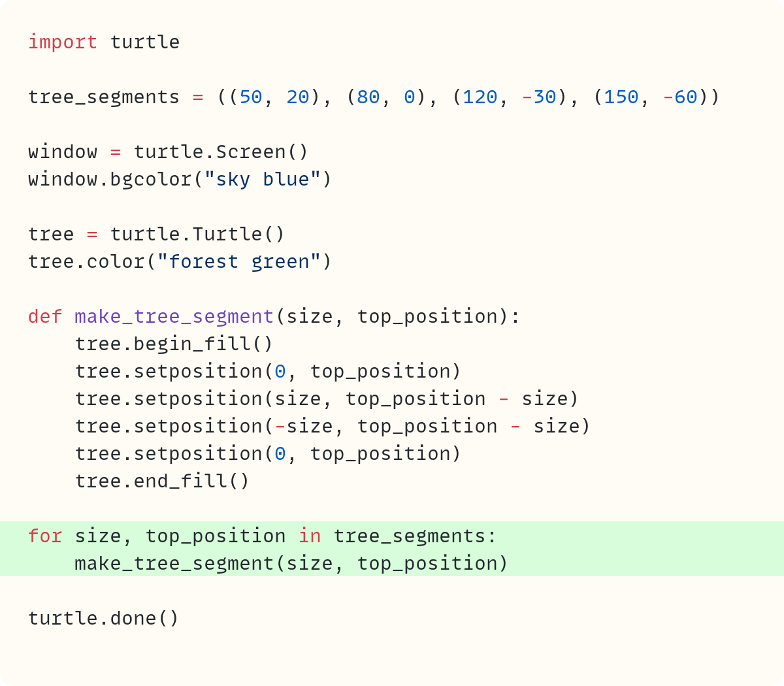The height and width of the screenshot is (686, 784).
Task: Click the number 120 in tree_segments tuple
Action: click(x=480, y=97)
